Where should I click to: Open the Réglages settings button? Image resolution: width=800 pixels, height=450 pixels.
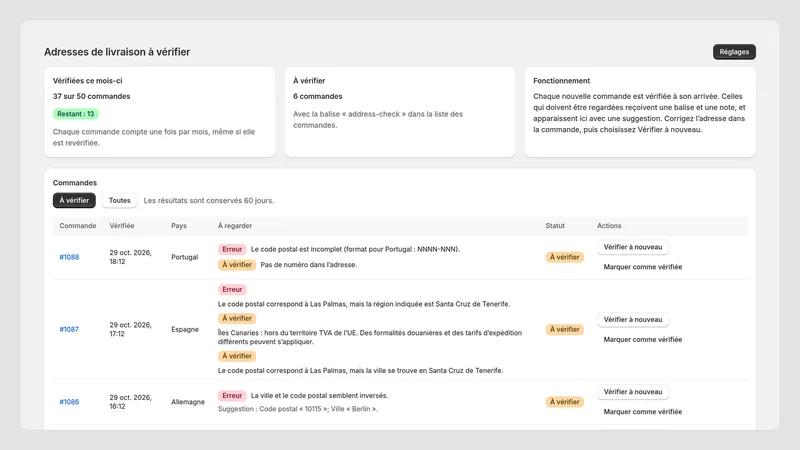click(734, 52)
